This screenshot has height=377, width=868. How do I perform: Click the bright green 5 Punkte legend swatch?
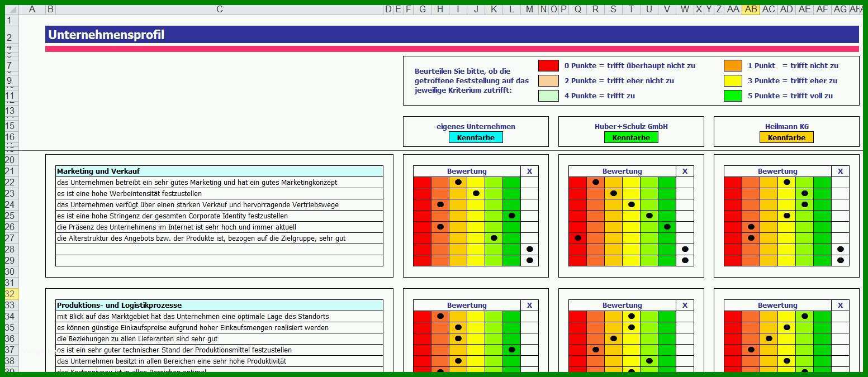click(733, 96)
